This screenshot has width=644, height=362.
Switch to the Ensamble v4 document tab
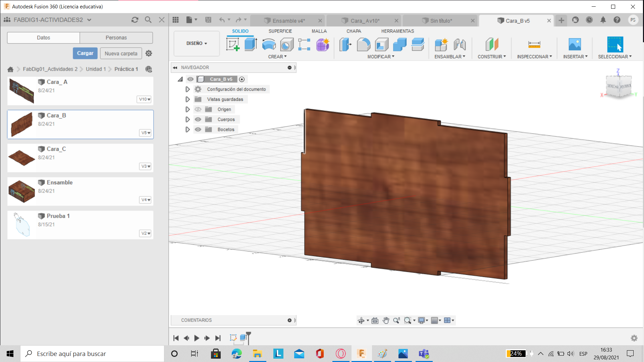(288, 21)
